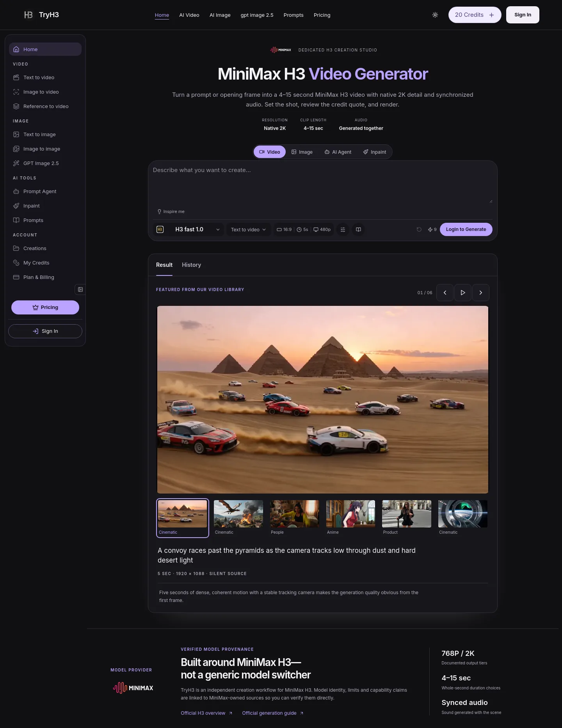Image resolution: width=562 pixels, height=728 pixels.
Task: Open the 480p resolution setting
Action: (x=322, y=229)
